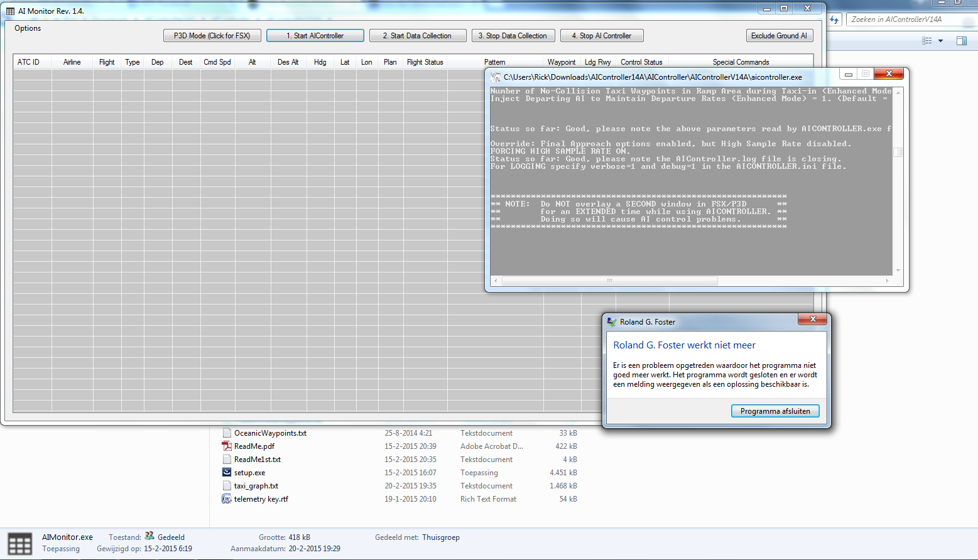Screen dimensions: 978x560
Task: Click the Hdg column header
Action: point(320,62)
